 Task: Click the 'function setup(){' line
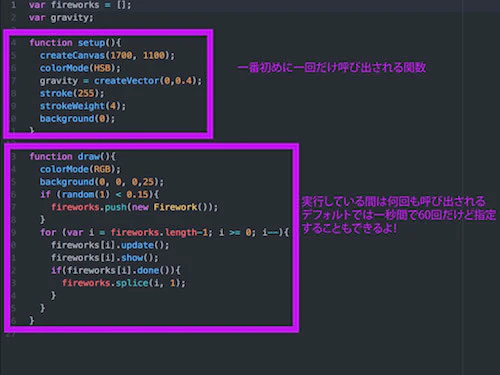75,43
